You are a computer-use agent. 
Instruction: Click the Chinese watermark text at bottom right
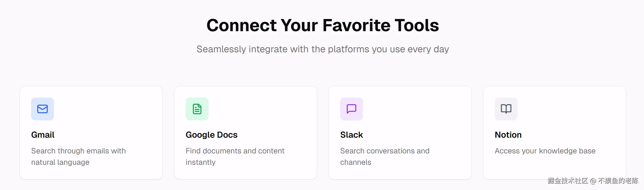click(593, 181)
